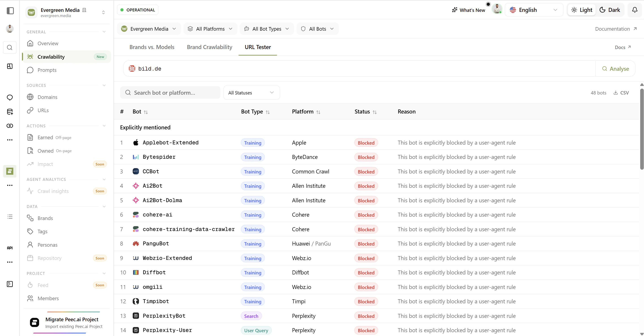Screen dimensions: 644x336
Task: Open the English language dropdown
Action: pos(534,10)
